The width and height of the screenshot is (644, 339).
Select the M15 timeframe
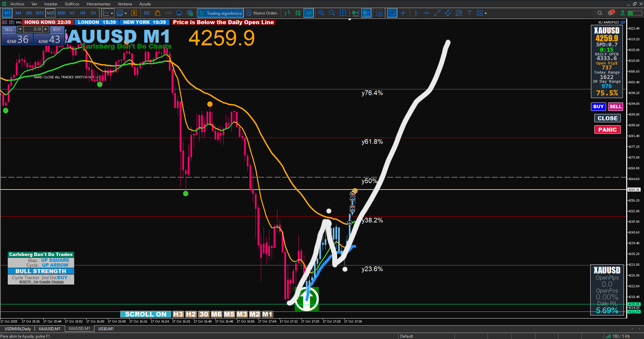click(x=40, y=13)
